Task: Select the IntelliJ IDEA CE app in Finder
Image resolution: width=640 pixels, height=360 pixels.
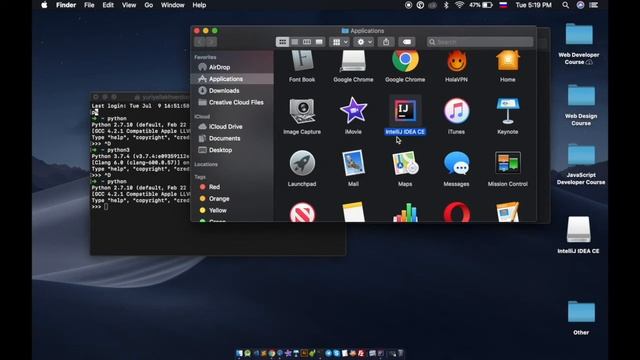Action: pyautogui.click(x=405, y=111)
